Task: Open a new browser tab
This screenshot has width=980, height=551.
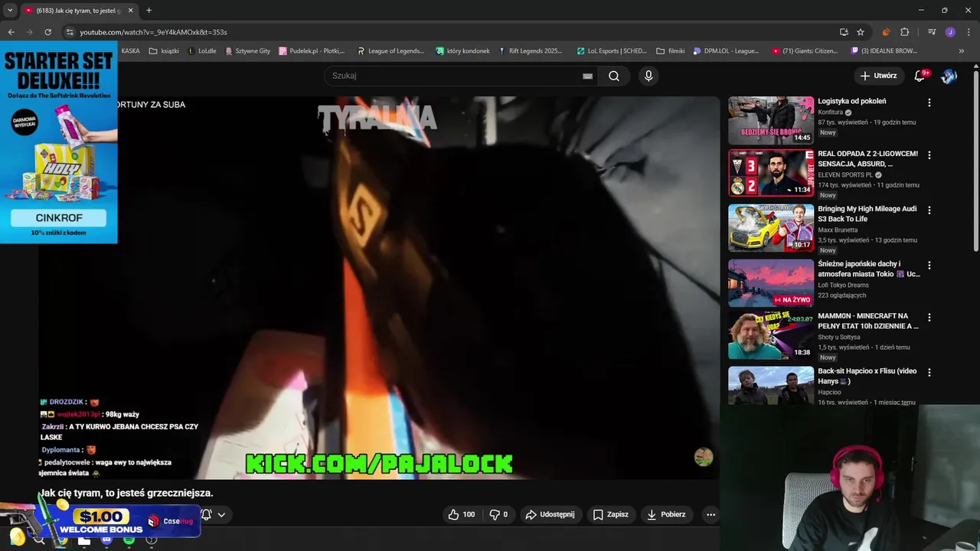Action: (x=149, y=11)
